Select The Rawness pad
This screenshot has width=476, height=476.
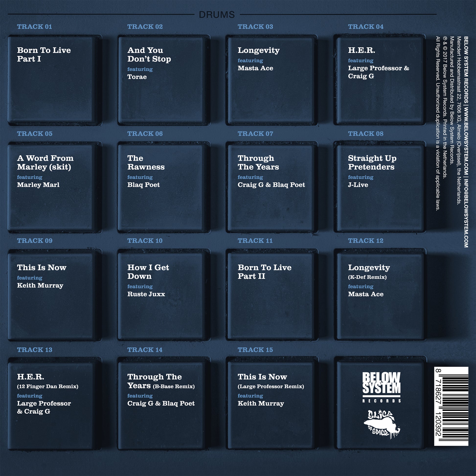(x=164, y=187)
